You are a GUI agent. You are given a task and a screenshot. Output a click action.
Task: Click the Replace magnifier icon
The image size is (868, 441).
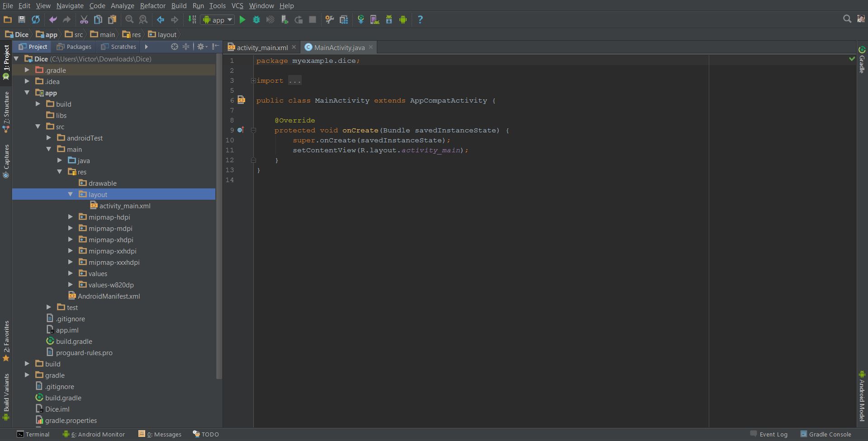[x=143, y=19]
